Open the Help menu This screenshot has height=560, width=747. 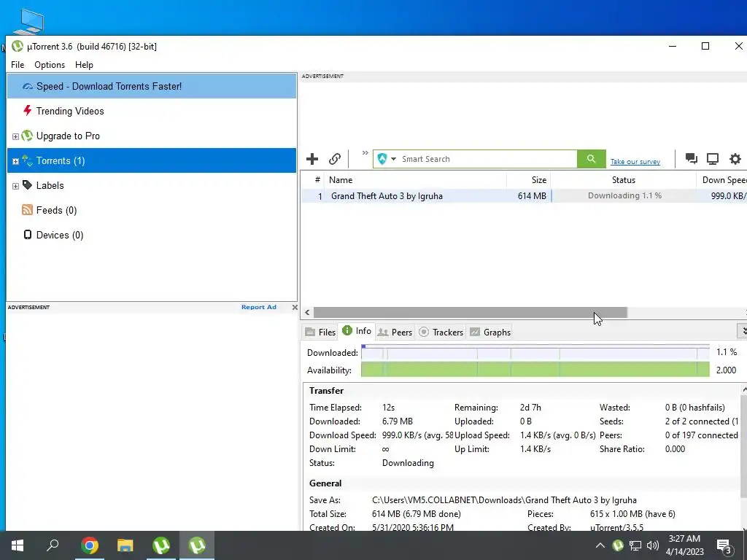tap(85, 65)
